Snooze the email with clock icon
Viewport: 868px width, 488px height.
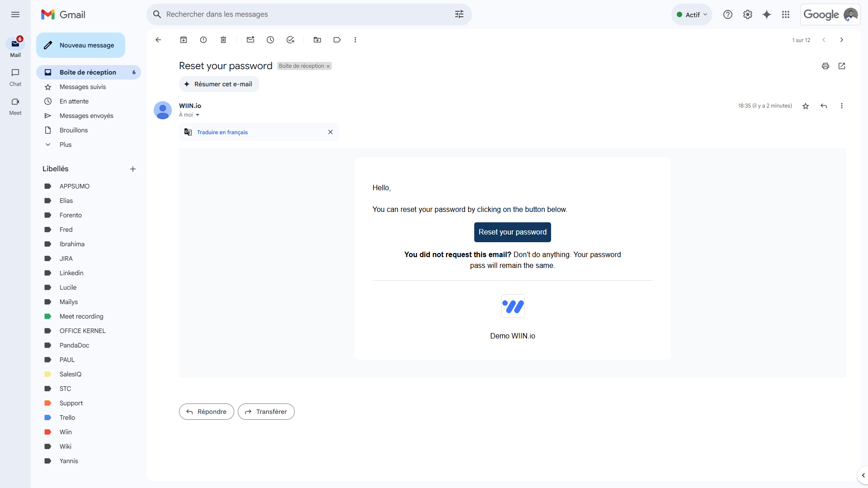270,40
